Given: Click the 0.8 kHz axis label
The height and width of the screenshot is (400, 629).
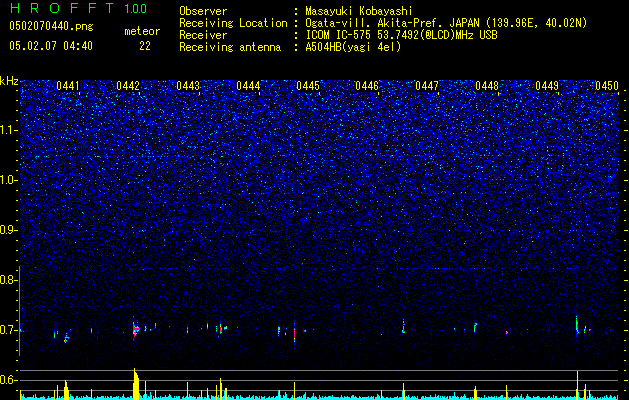Looking at the screenshot, I should click(x=9, y=280).
